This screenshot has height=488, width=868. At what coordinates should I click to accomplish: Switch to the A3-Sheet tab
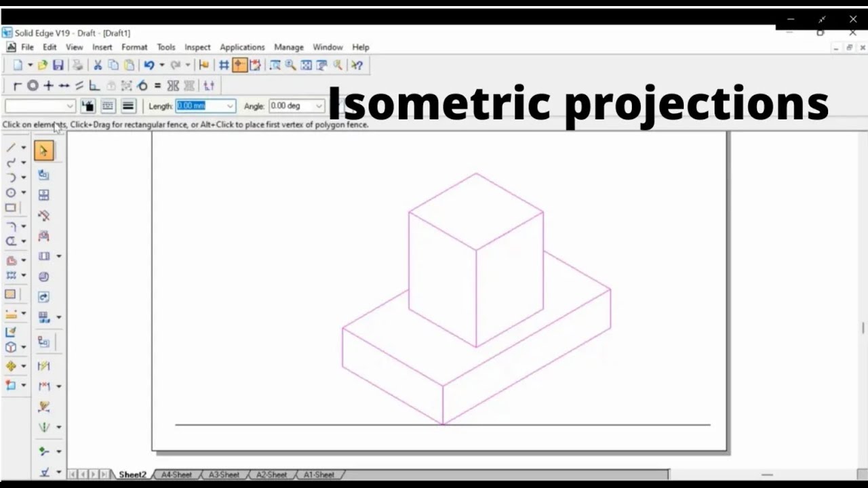point(224,474)
